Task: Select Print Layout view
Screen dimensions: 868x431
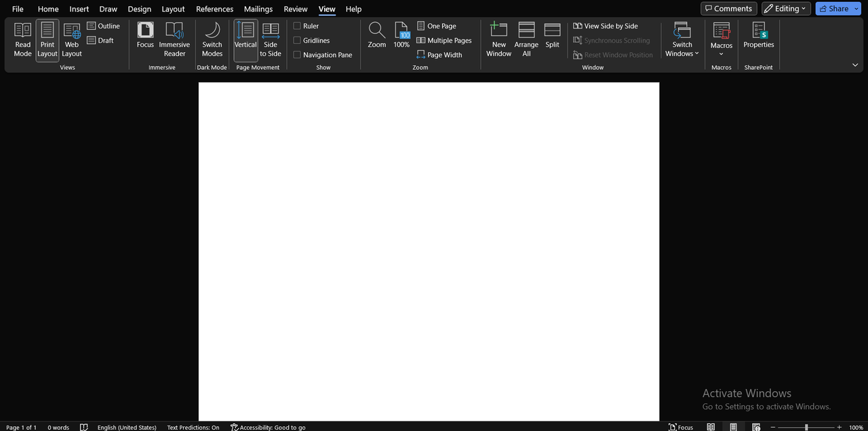Action: pyautogui.click(x=47, y=40)
